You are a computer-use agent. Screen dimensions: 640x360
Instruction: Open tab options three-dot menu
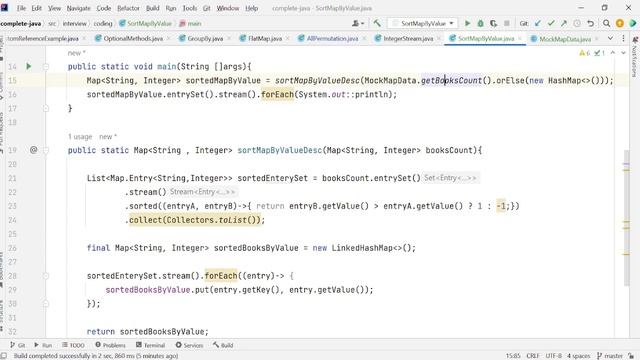[x=623, y=38]
